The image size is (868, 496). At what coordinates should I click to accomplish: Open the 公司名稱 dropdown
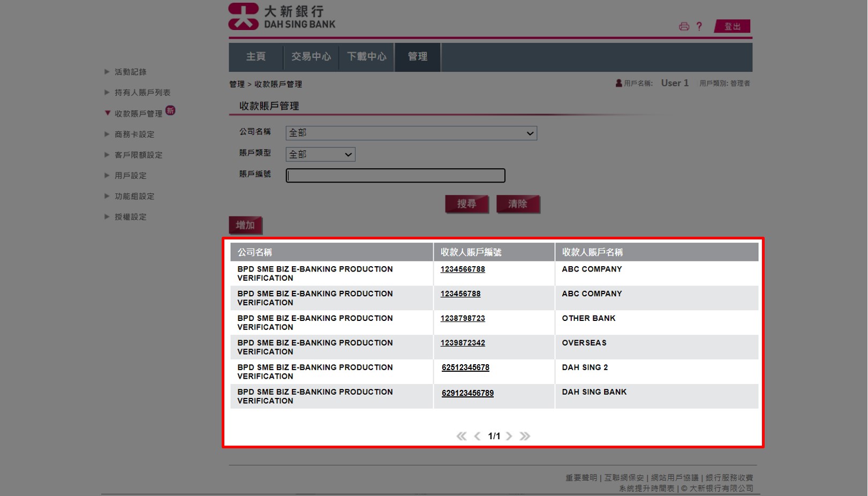click(411, 133)
